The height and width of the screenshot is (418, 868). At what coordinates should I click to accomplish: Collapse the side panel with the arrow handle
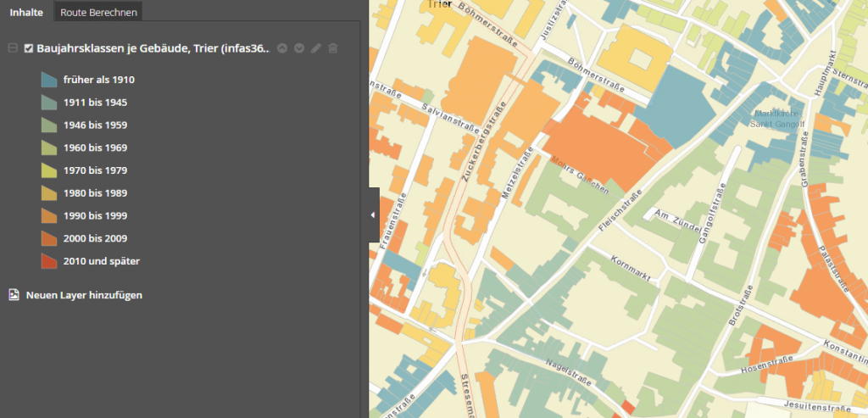point(373,215)
